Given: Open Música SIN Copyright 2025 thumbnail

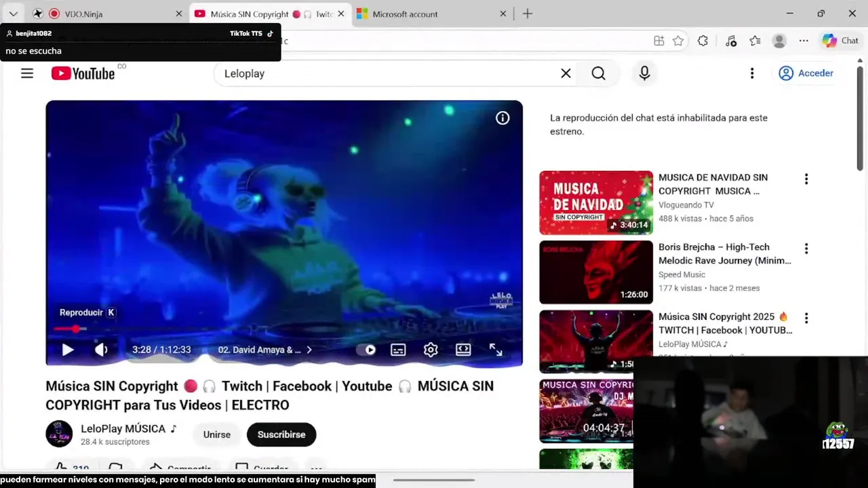Looking at the screenshot, I should click(x=596, y=341).
